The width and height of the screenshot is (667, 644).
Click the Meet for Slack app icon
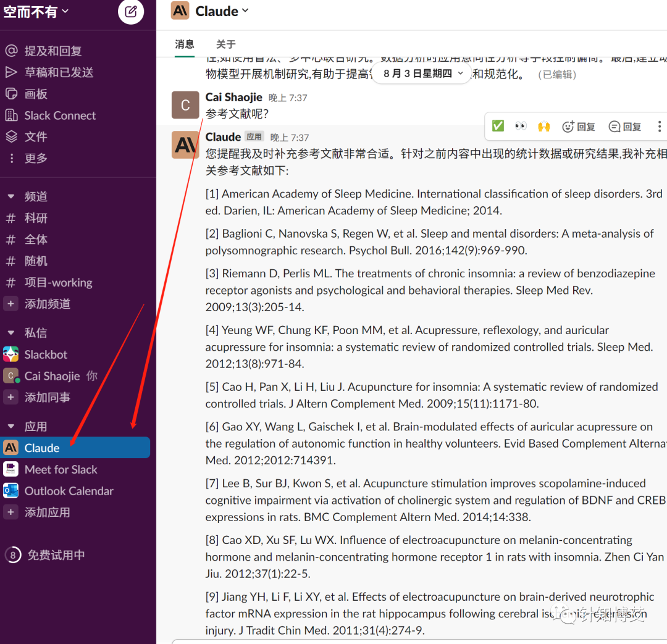(x=10, y=470)
